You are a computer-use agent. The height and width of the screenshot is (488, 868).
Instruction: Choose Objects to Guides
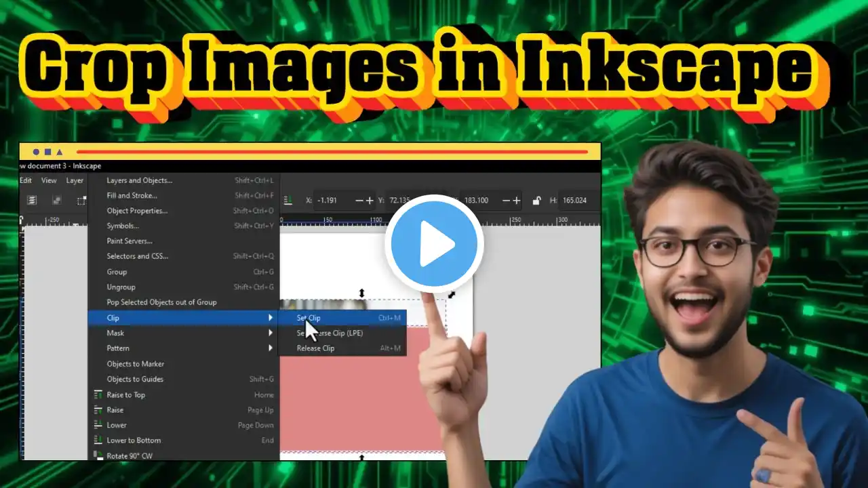tap(184, 379)
